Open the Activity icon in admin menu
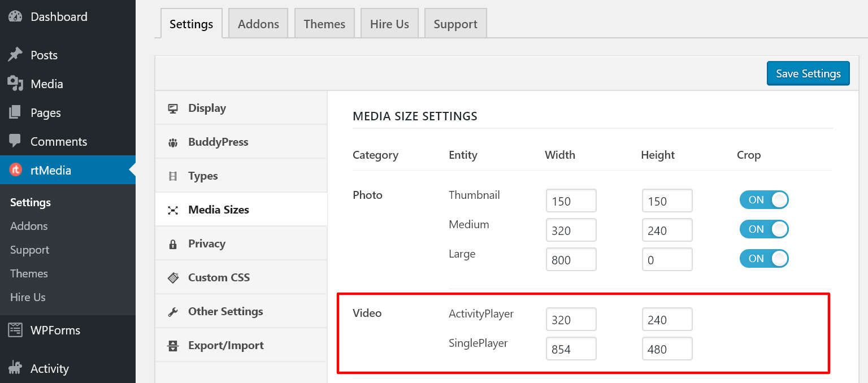The image size is (868, 383). pyautogui.click(x=15, y=368)
